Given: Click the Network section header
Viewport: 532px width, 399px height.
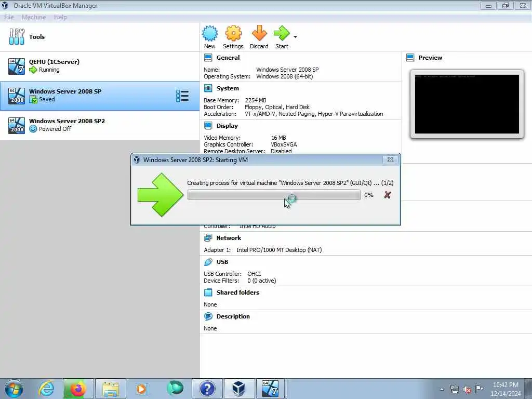Looking at the screenshot, I should (229, 238).
